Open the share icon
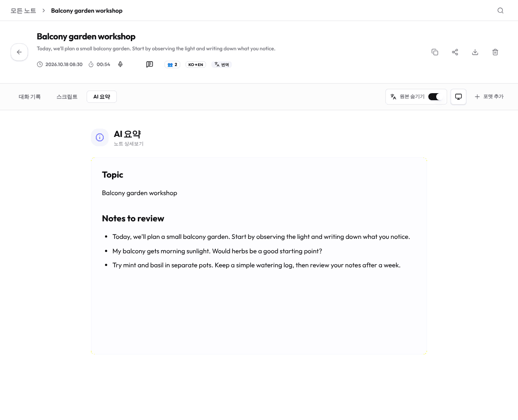This screenshot has height=420, width=518. click(x=455, y=52)
